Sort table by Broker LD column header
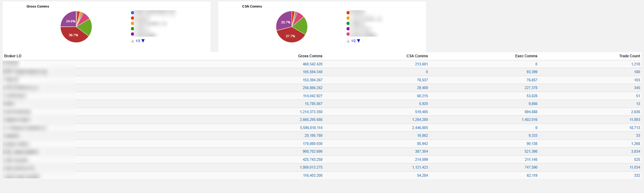The height and width of the screenshot is (193, 644). click(13, 56)
